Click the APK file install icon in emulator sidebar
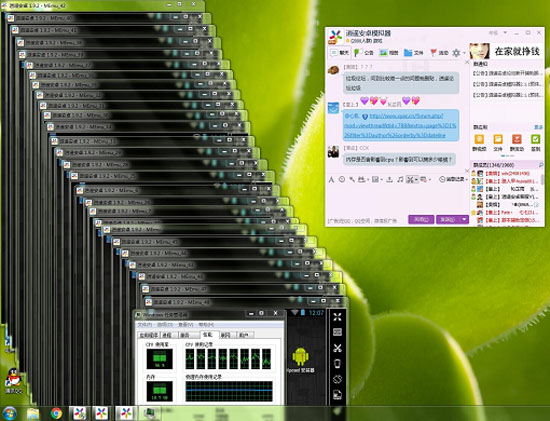This screenshot has width=550, height=421. coord(337,395)
